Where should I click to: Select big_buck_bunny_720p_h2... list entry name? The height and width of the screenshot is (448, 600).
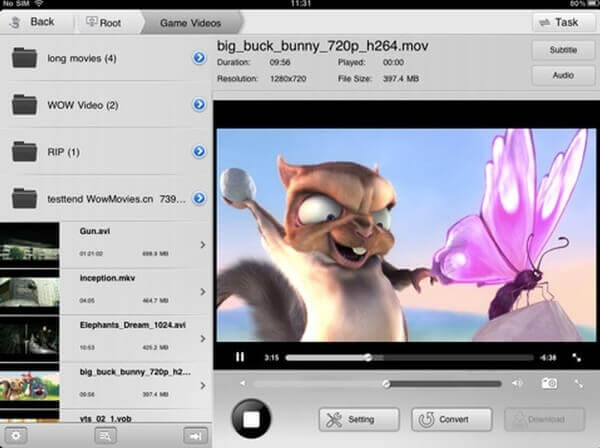tap(135, 372)
